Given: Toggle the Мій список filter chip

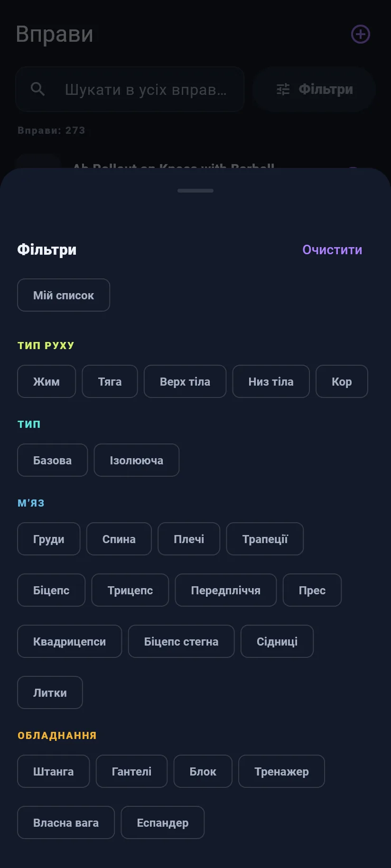Looking at the screenshot, I should coord(64,295).
